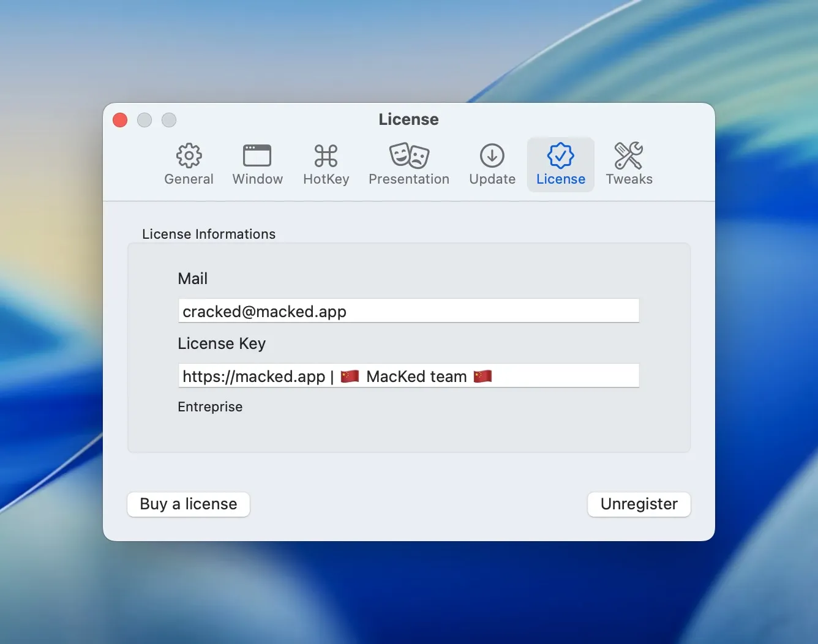Select the License checkmark badge tab
The height and width of the screenshot is (644, 818).
point(561,164)
